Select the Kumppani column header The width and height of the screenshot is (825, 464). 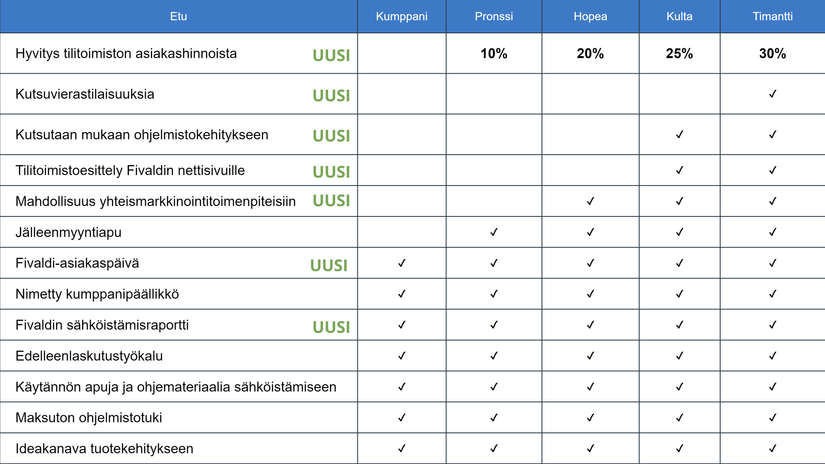click(x=401, y=17)
